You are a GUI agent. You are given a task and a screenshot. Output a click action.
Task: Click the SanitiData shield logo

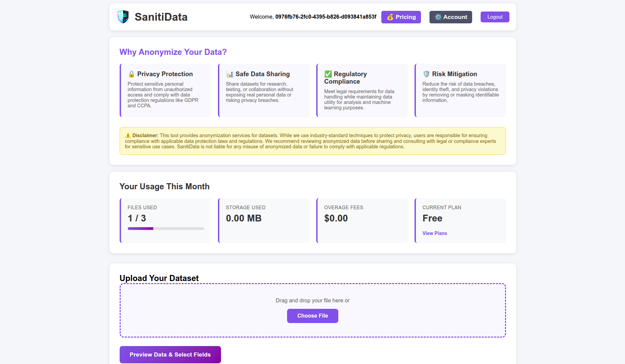[x=123, y=16]
